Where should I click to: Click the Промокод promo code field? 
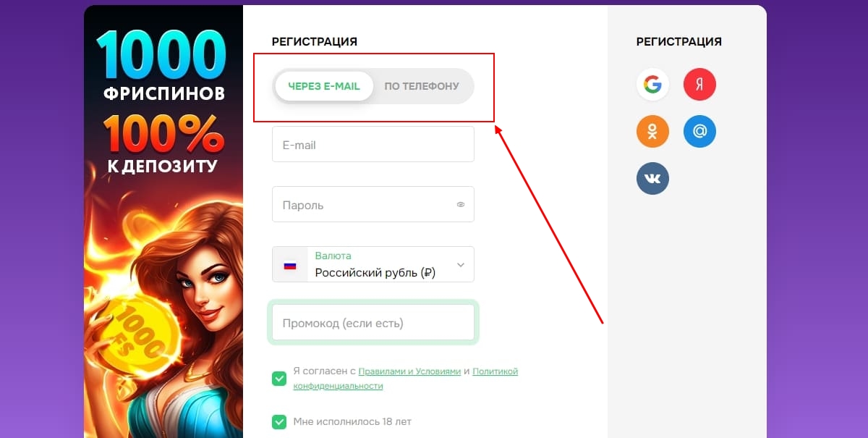pos(373,323)
